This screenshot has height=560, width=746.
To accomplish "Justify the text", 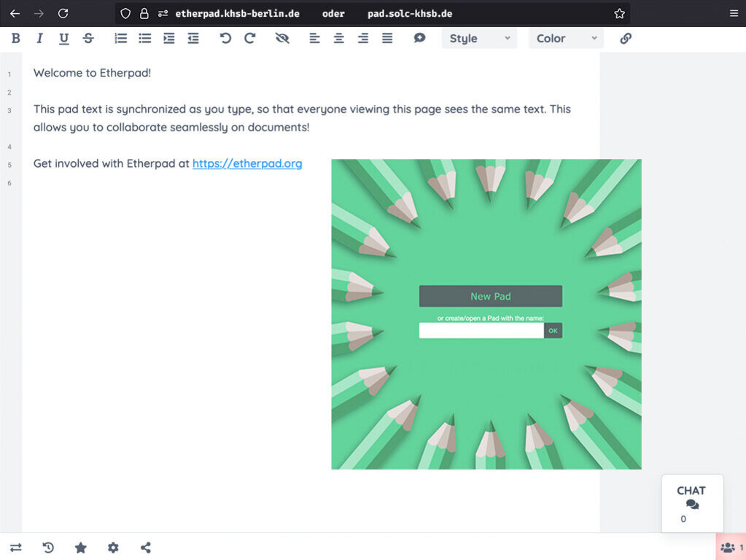I will pos(387,39).
